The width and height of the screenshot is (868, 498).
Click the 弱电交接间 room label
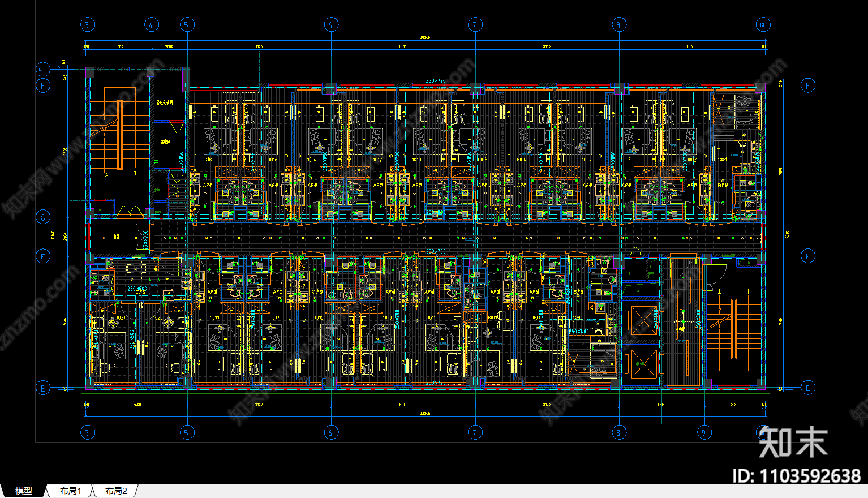coord(165,103)
